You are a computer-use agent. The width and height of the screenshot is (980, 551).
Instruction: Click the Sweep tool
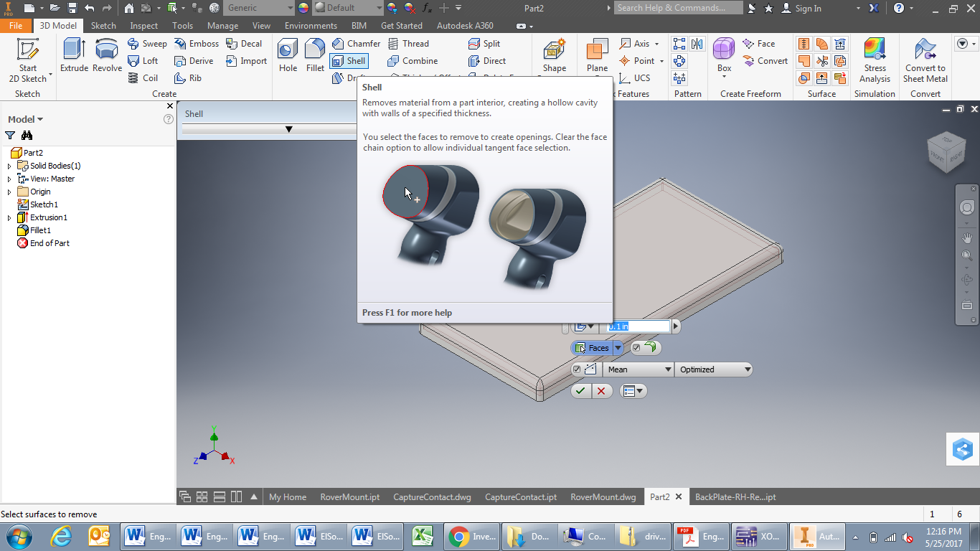[147, 44]
